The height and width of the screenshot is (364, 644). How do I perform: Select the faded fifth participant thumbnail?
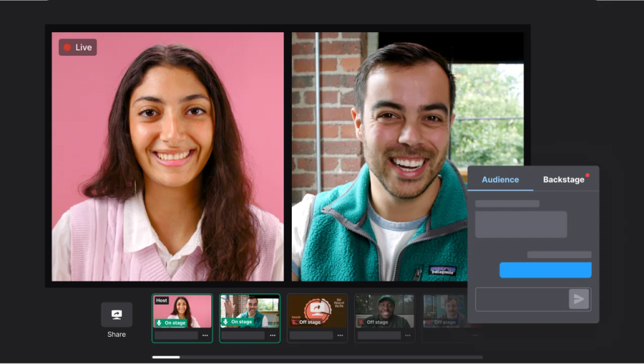446,311
